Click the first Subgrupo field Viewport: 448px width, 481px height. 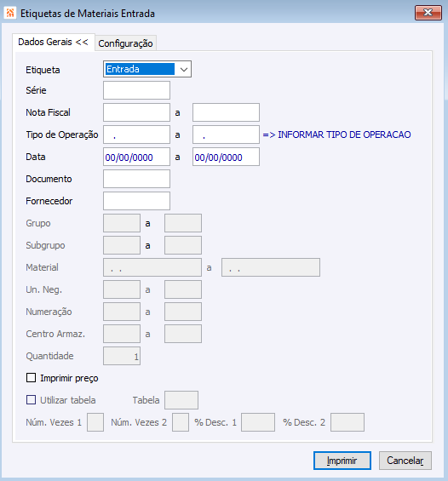[x=122, y=245]
